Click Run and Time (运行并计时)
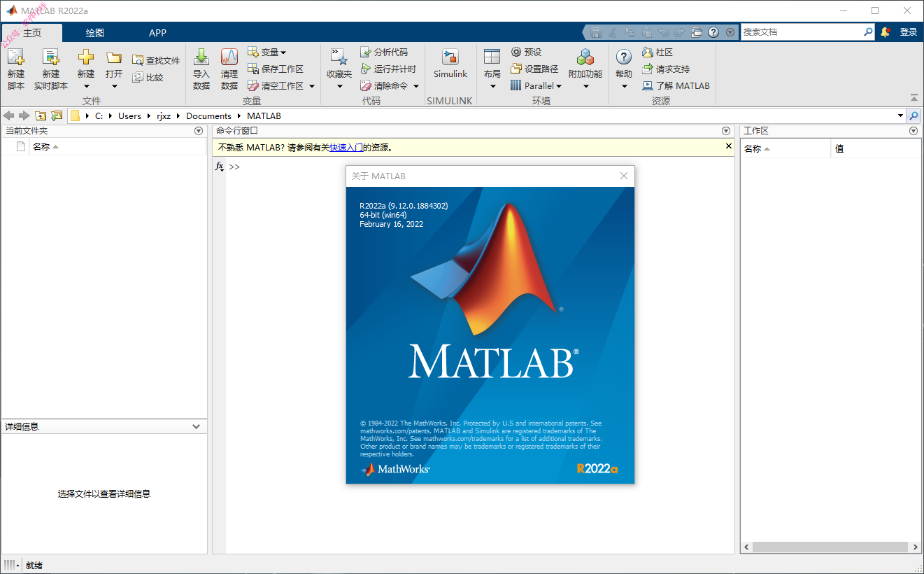 [388, 69]
